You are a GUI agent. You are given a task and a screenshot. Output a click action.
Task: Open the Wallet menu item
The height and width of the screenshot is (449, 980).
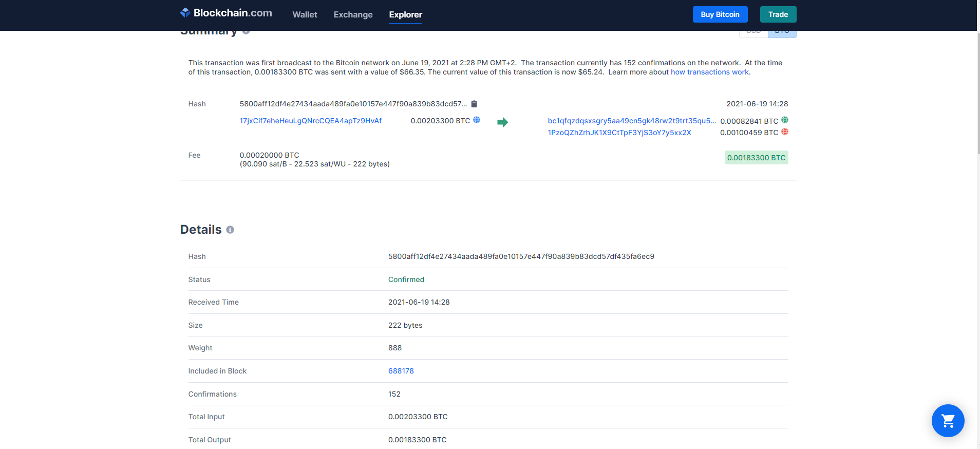(x=305, y=15)
